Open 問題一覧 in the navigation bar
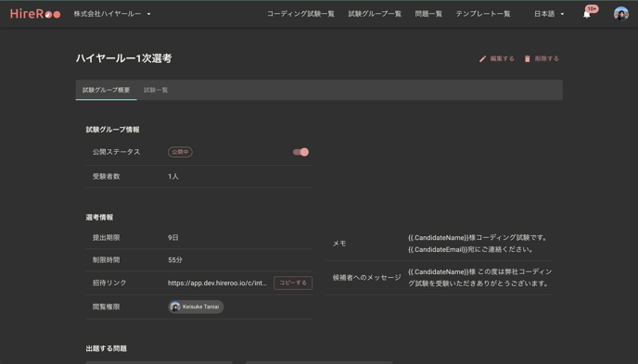The image size is (638, 364). pyautogui.click(x=428, y=14)
